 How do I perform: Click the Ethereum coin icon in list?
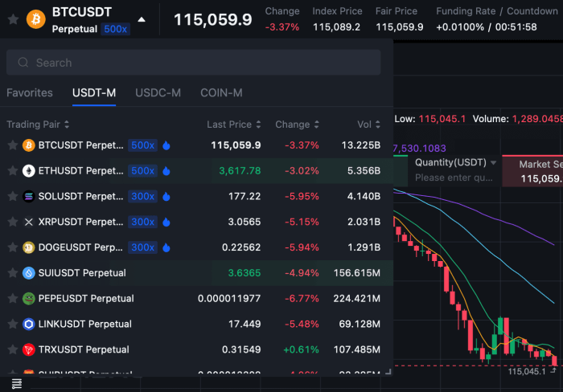click(29, 171)
